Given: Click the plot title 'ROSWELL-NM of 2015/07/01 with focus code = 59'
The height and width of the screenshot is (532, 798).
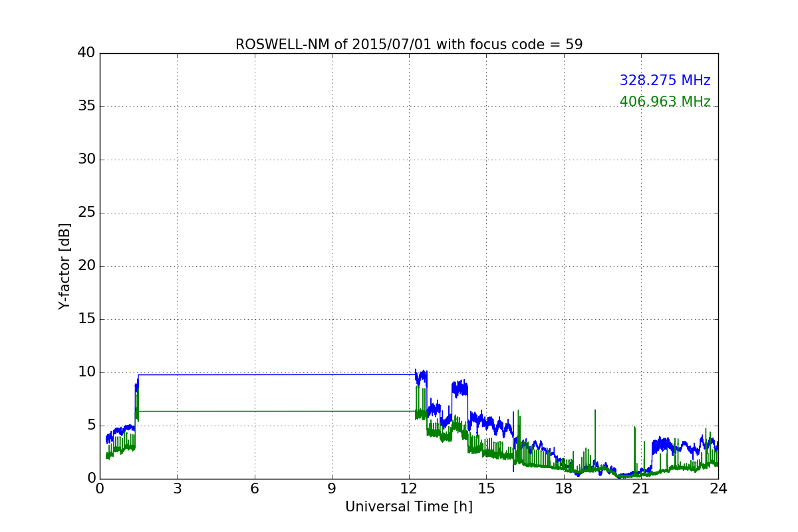Looking at the screenshot, I should tap(409, 45).
